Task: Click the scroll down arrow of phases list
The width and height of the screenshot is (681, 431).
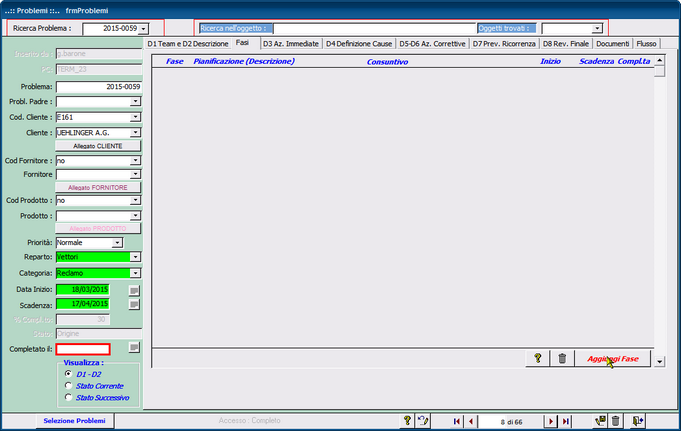Action: [x=660, y=361]
